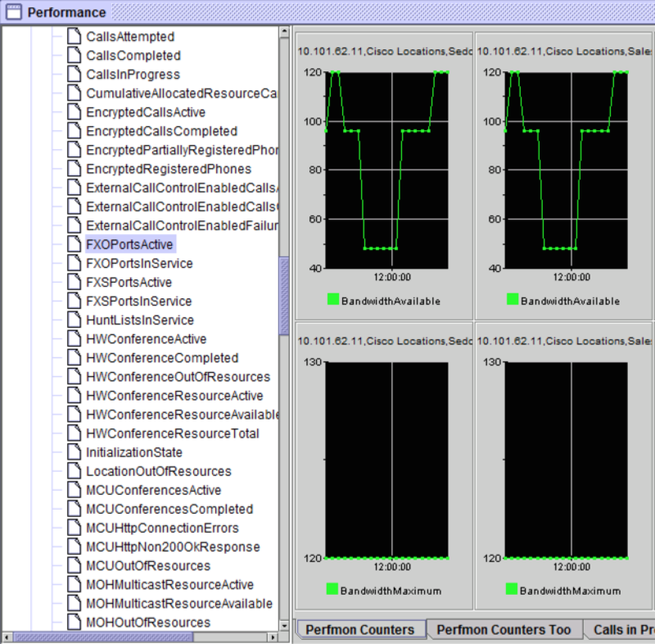Click the counter tree's scroll down arrow
Screen dimensions: 655x644
pos(284,626)
